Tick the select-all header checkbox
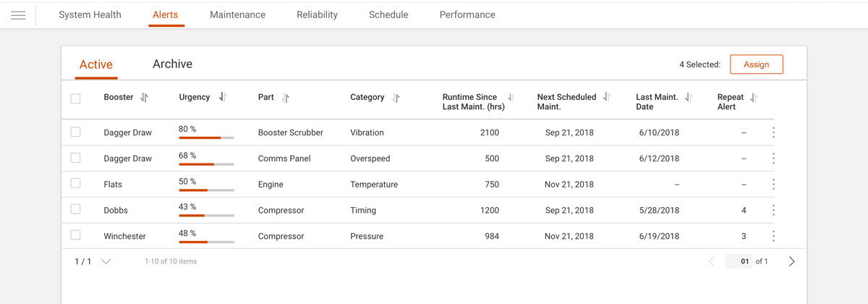The image size is (868, 304). [75, 98]
